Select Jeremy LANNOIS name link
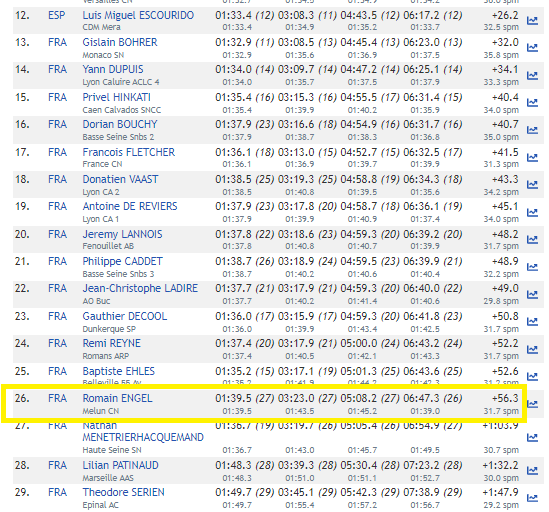Image resolution: width=549 pixels, height=512 pixels. [x=122, y=234]
